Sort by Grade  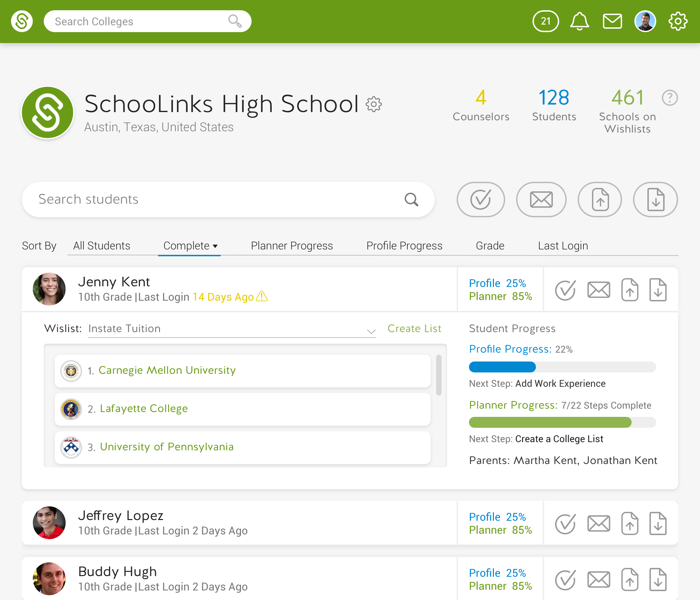click(490, 246)
